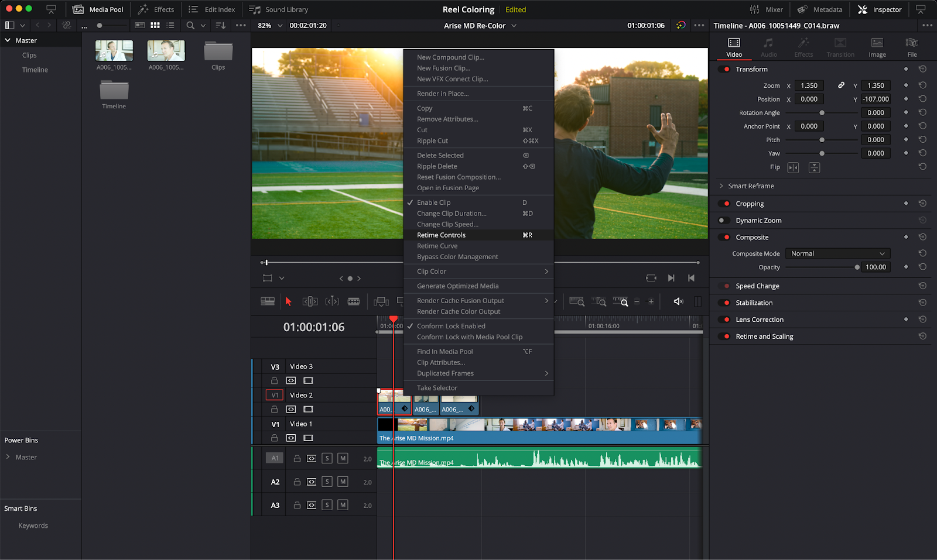Image resolution: width=937 pixels, height=560 pixels.
Task: Select the arrow Selection Mode tool
Action: [288, 301]
